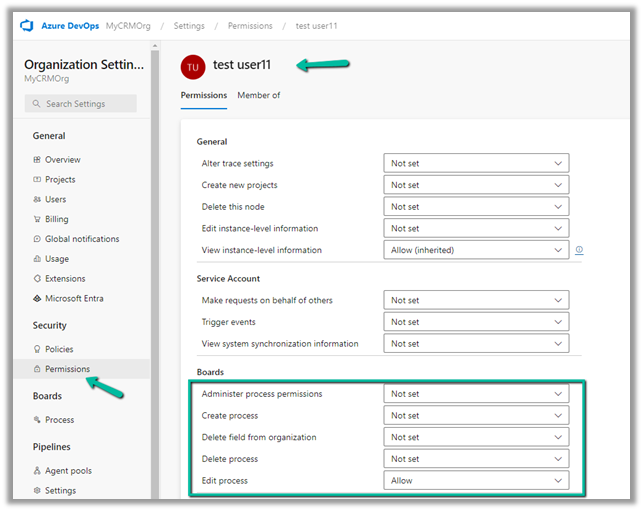Click the Agent pools icon
Viewport: 643px width, 511px height.
(37, 471)
